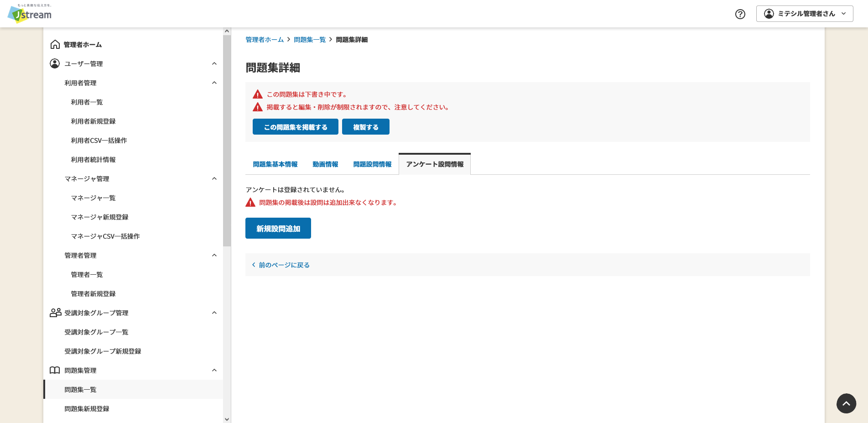
Task: Select the ユーザー管理 user icon
Action: point(55,63)
